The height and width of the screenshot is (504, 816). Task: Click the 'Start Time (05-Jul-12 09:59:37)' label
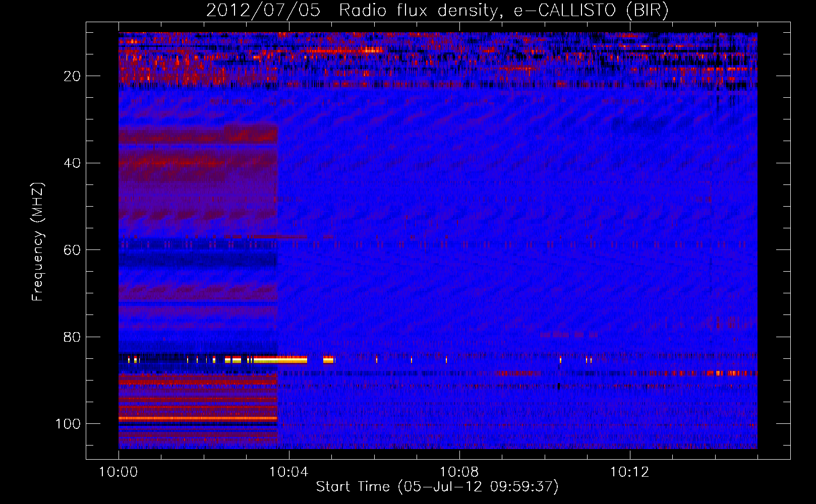pos(437,487)
